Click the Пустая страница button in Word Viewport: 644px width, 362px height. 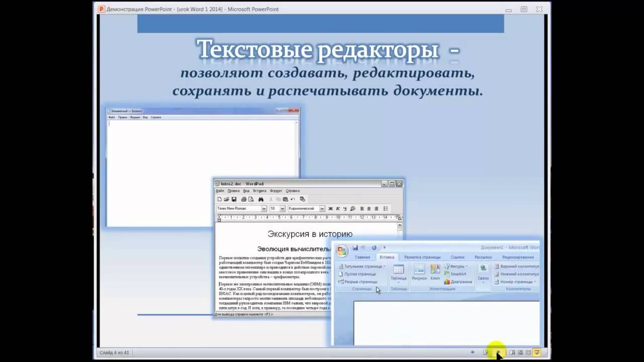click(x=358, y=275)
